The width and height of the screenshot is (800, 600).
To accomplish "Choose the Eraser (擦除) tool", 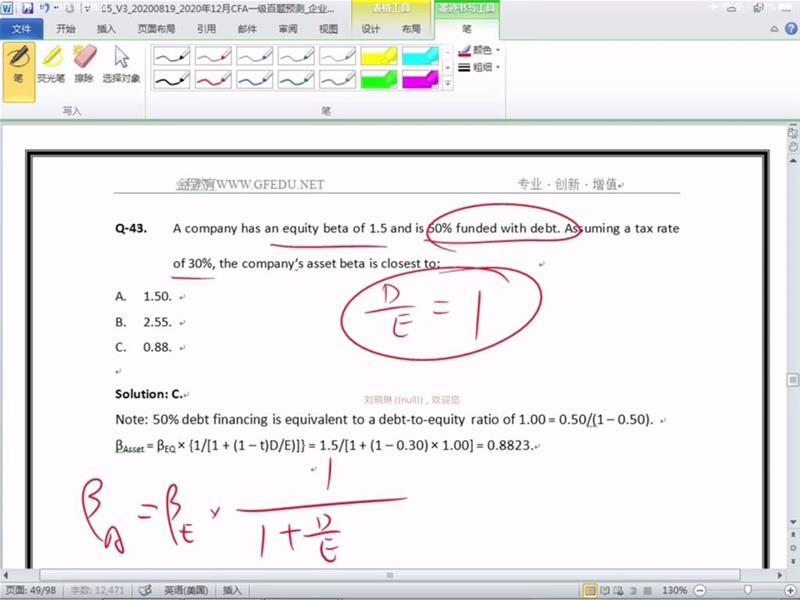I will click(84, 64).
